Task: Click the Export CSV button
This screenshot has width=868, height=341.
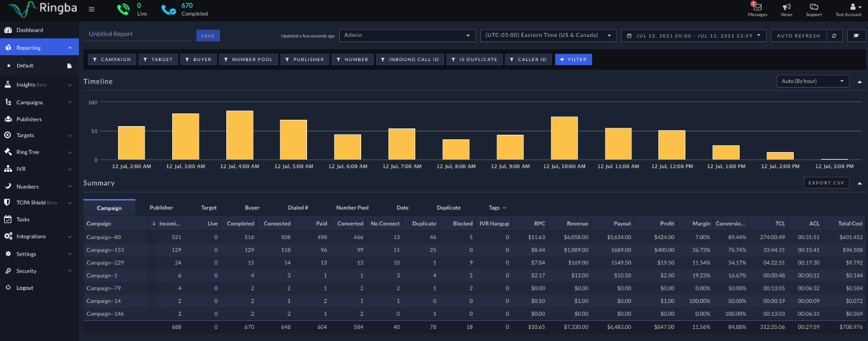Action: click(826, 183)
